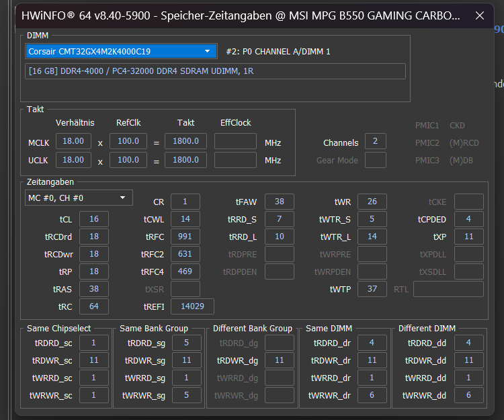Click the empty RTL field
Viewport: 504px width, 420px height.
tap(448, 289)
